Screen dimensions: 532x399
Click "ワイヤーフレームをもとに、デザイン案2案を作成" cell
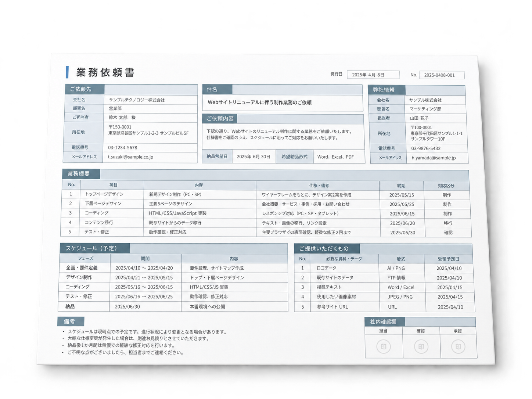point(306,195)
